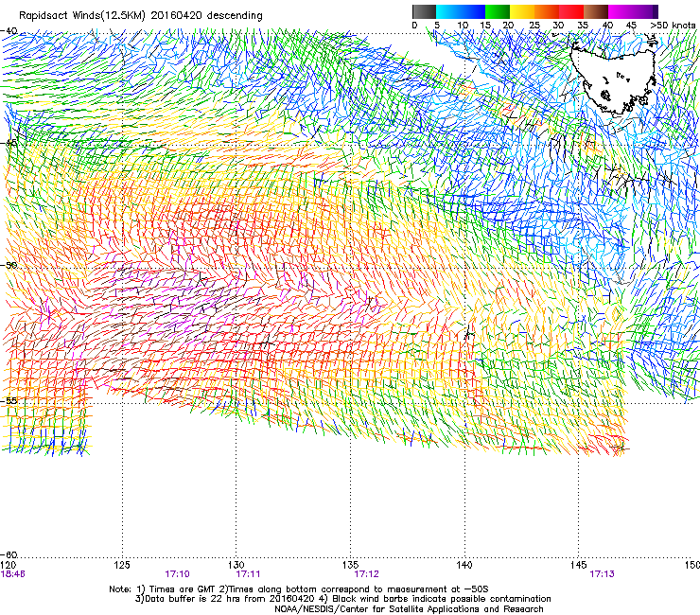Image resolution: width=700 pixels, height=615 pixels.
Task: Click the dark purple 45-50 knots legend swatch
Action: [x=645, y=11]
